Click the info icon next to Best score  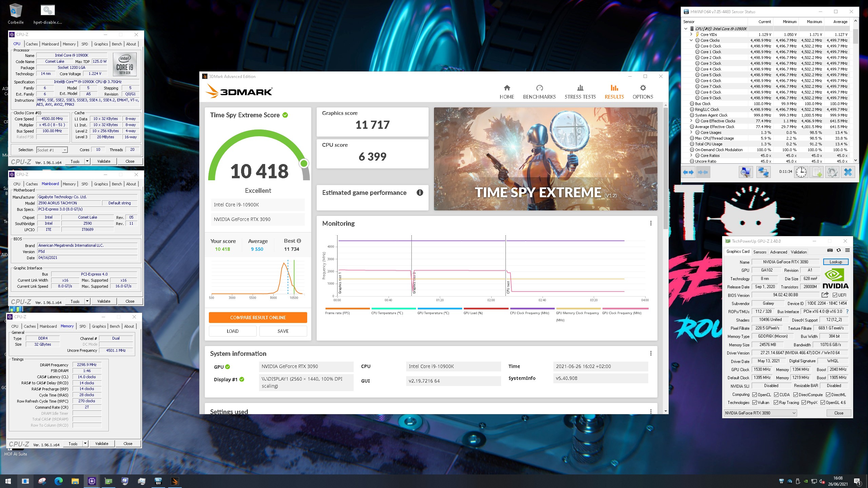click(x=299, y=241)
